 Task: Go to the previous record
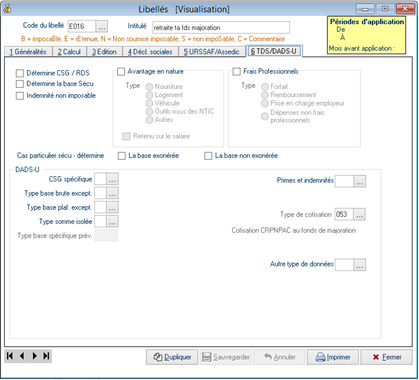click(x=22, y=356)
